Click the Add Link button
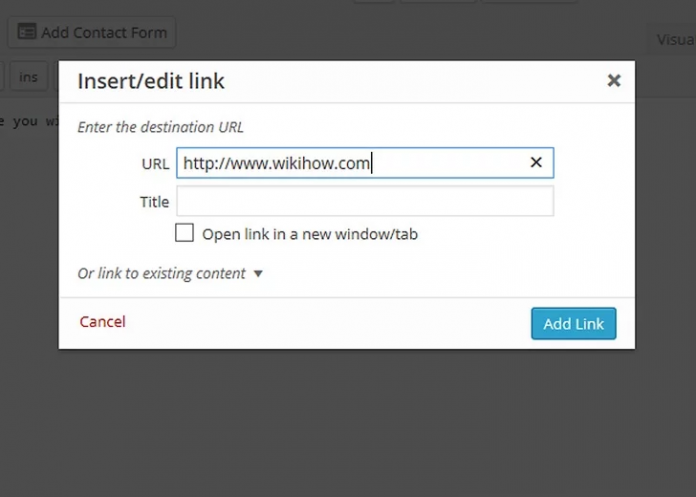This screenshot has height=497, width=696. click(x=573, y=324)
